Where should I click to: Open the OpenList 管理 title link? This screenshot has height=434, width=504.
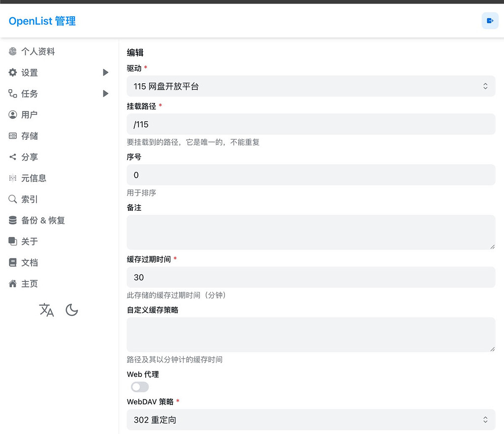[x=42, y=21]
